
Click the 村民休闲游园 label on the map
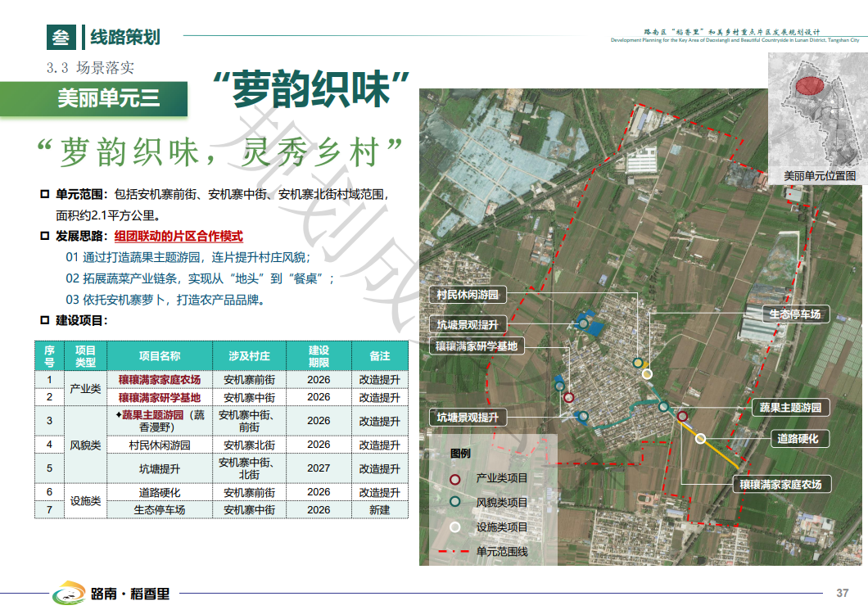tap(467, 295)
